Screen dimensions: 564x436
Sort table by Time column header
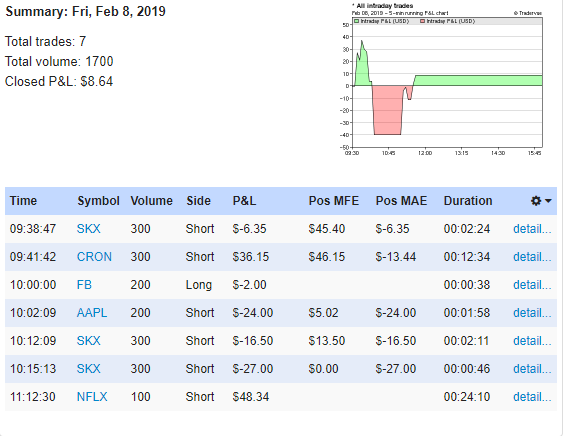(x=23, y=201)
